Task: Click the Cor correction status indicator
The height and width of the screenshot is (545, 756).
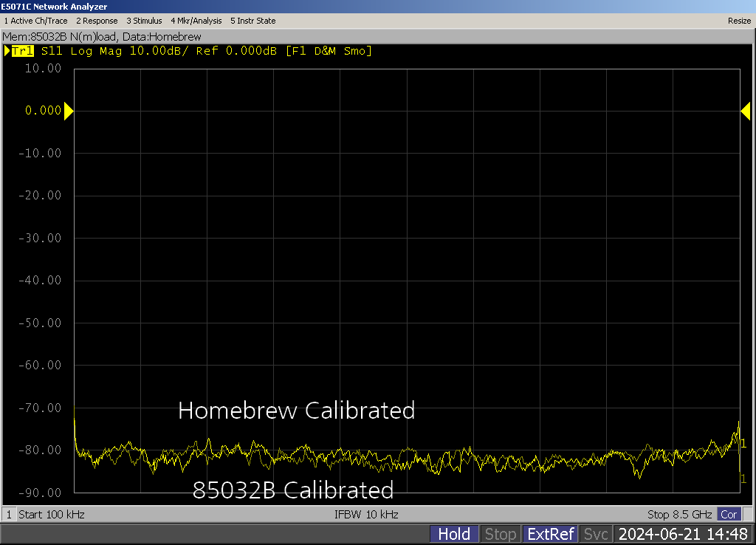Action: click(x=729, y=514)
